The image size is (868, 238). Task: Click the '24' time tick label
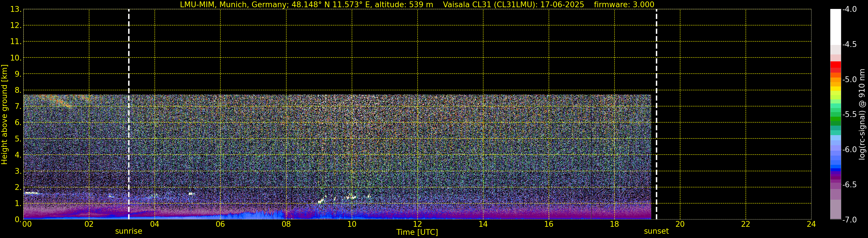tap(811, 224)
